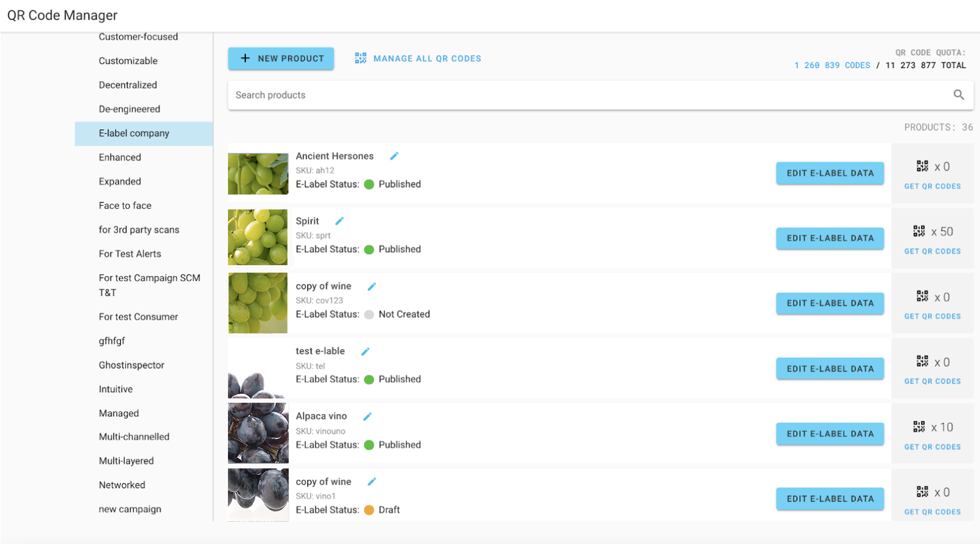Select gfhfgf in the sidebar
This screenshot has height=544, width=980.
coord(112,341)
